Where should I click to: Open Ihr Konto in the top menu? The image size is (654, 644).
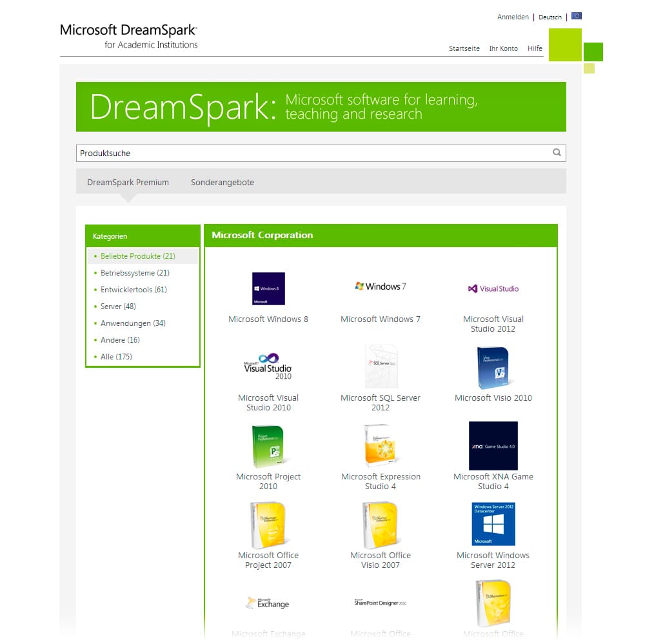coord(503,48)
